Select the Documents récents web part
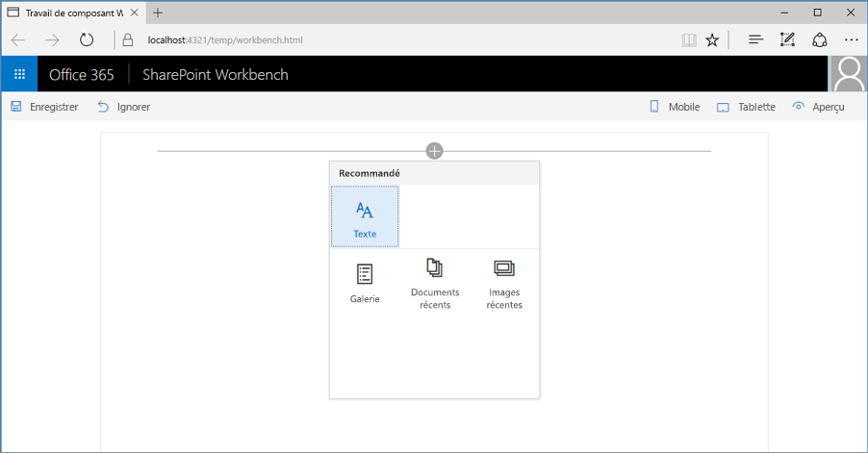 (x=435, y=283)
